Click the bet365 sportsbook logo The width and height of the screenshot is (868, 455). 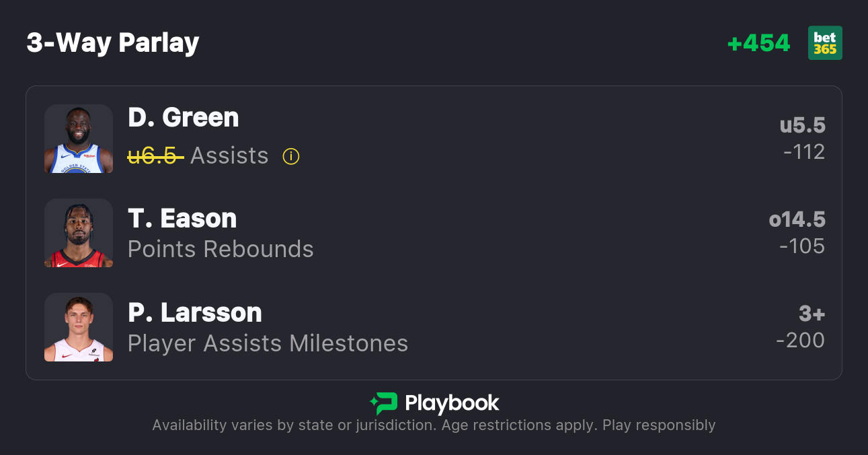coord(825,43)
